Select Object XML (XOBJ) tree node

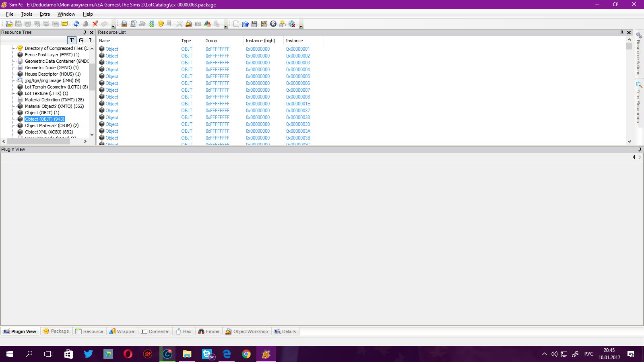click(49, 132)
